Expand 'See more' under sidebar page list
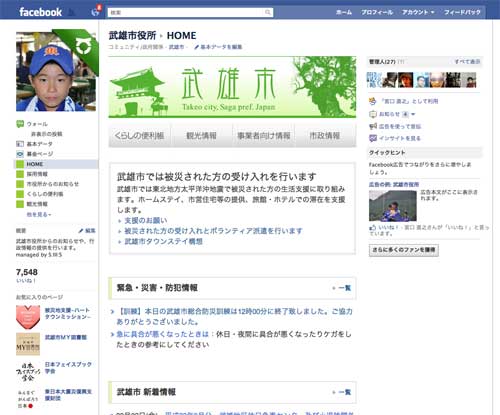The image size is (500, 415). [x=39, y=215]
